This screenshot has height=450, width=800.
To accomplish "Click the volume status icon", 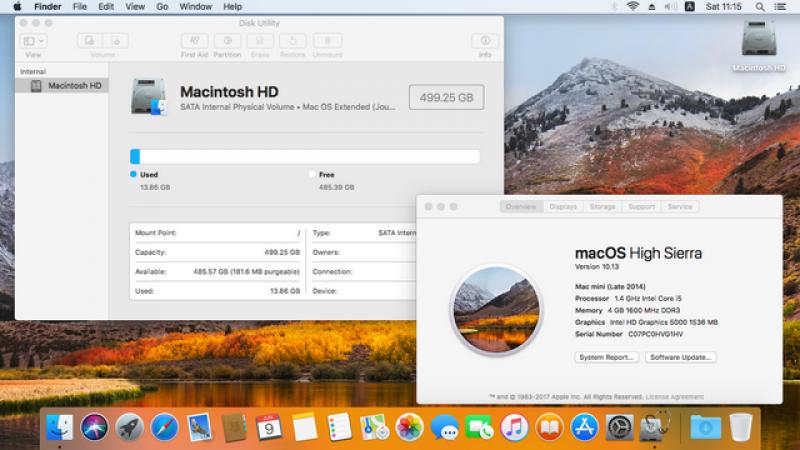I will pos(670,7).
